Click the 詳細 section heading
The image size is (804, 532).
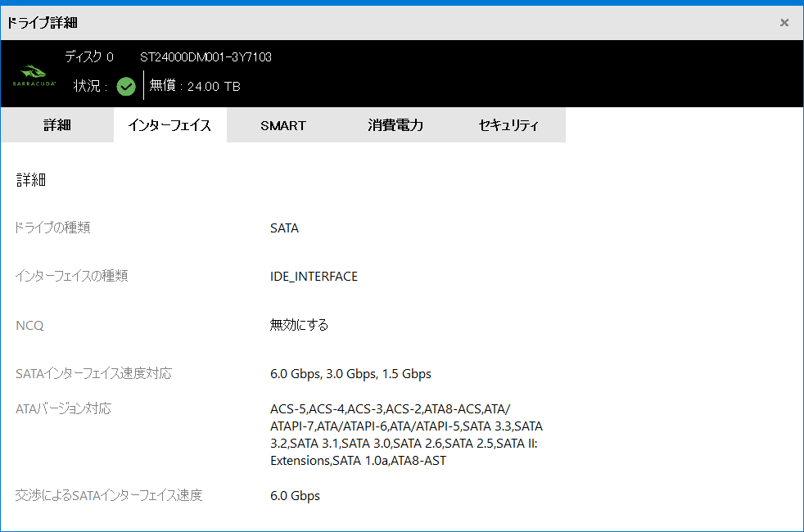click(31, 180)
